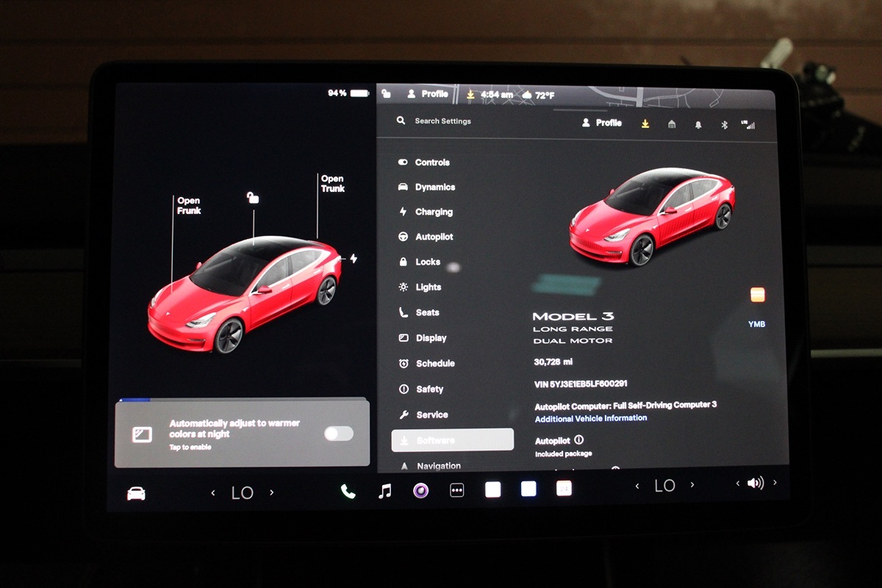Increase driver temperature with right arrow

tap(271, 492)
